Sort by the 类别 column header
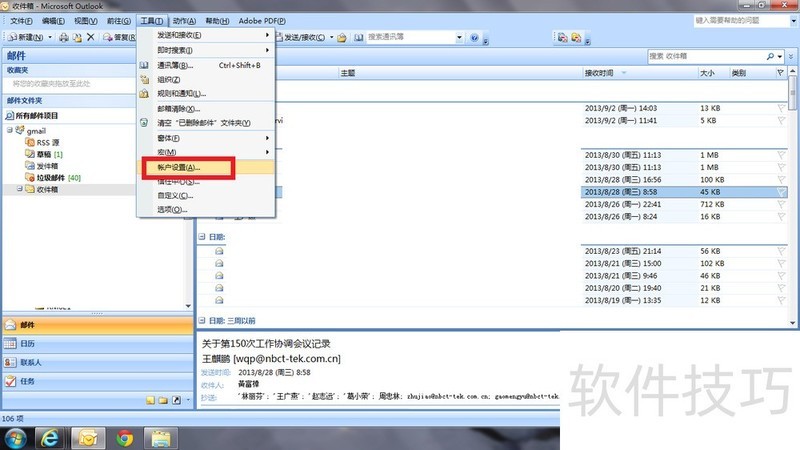Viewport: 800px width, 450px height. [x=752, y=73]
